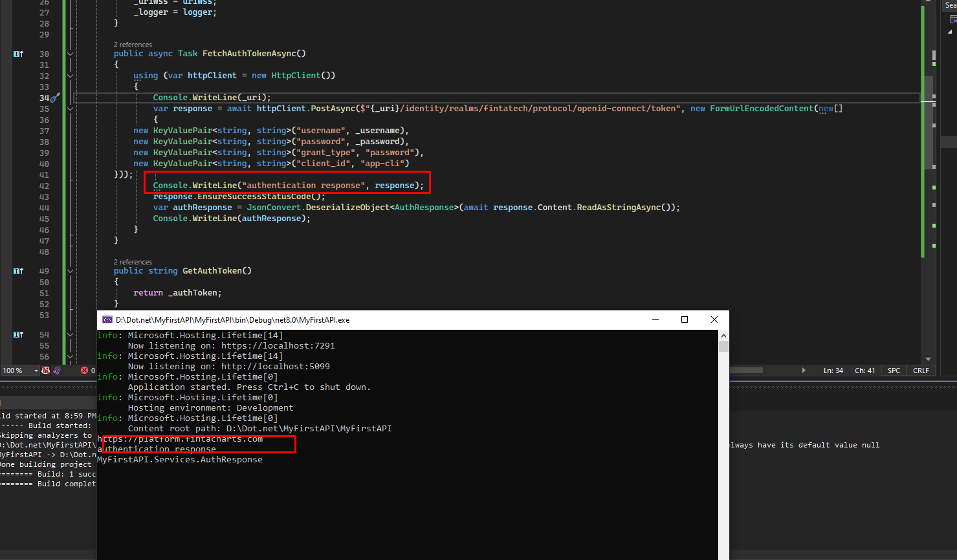Click line number 42 in the gutter
The image size is (957, 560).
tap(44, 186)
